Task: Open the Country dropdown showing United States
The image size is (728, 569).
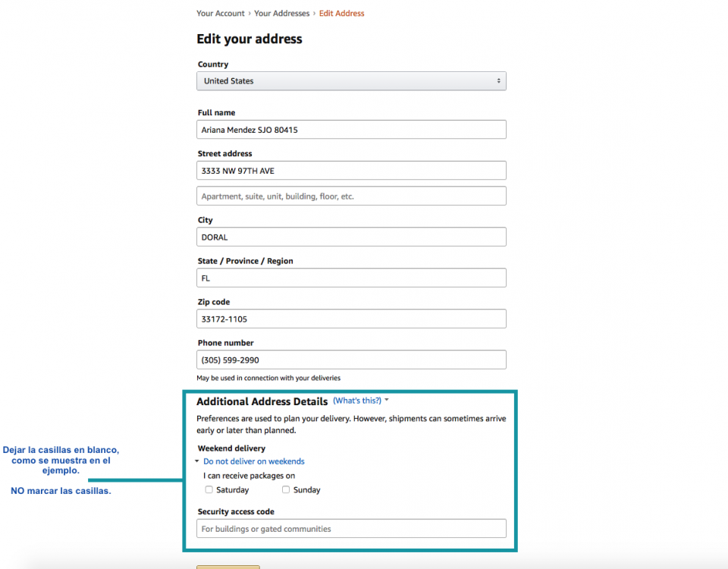Action: pos(351,81)
